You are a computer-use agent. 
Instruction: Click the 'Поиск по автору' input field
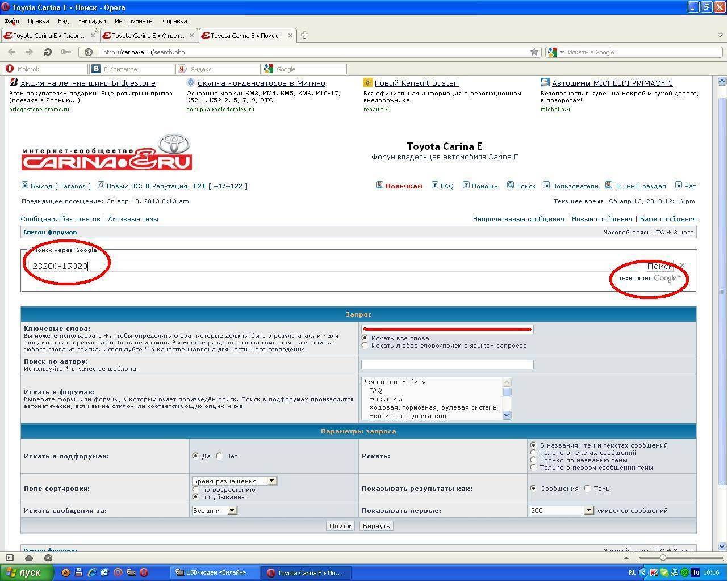click(447, 364)
